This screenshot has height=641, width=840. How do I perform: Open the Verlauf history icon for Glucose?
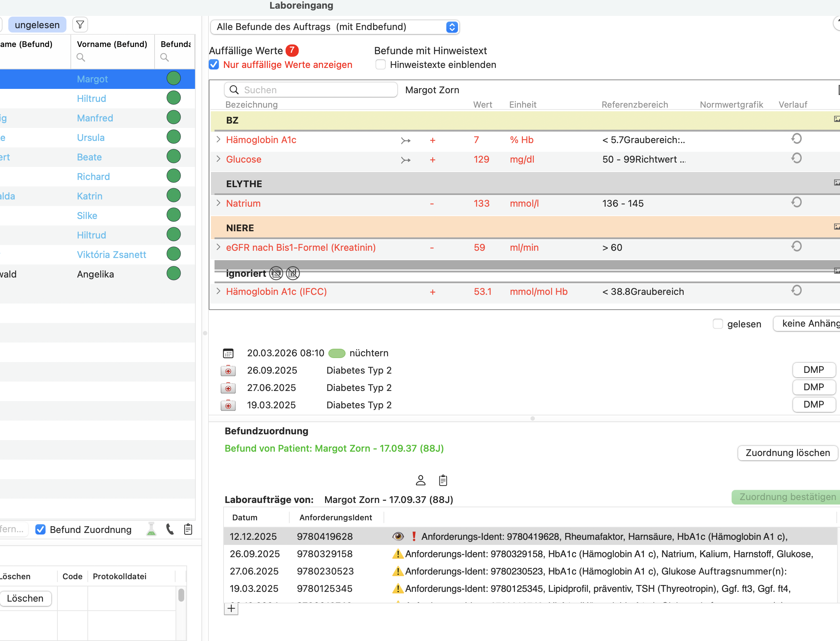[797, 158]
